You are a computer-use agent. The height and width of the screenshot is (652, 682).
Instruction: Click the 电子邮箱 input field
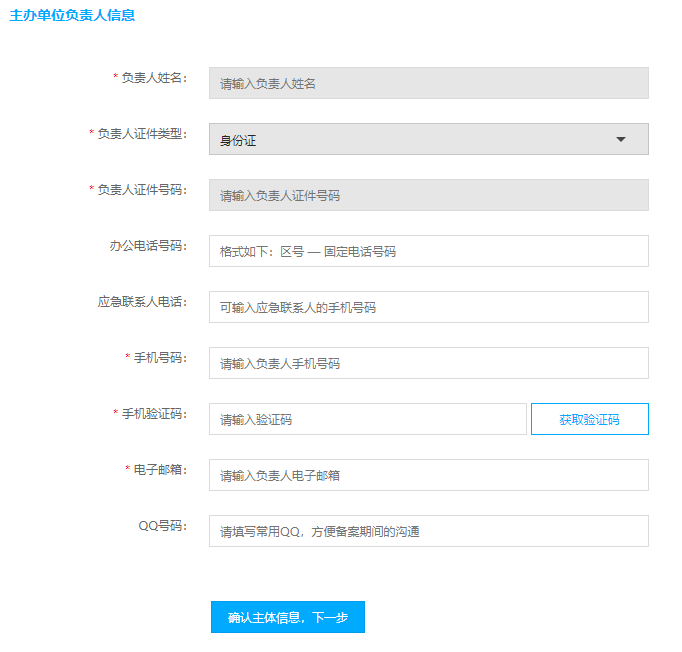[428, 475]
